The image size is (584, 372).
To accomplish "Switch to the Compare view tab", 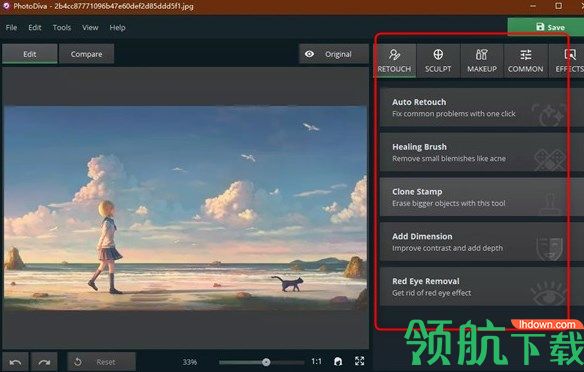I will 86,54.
